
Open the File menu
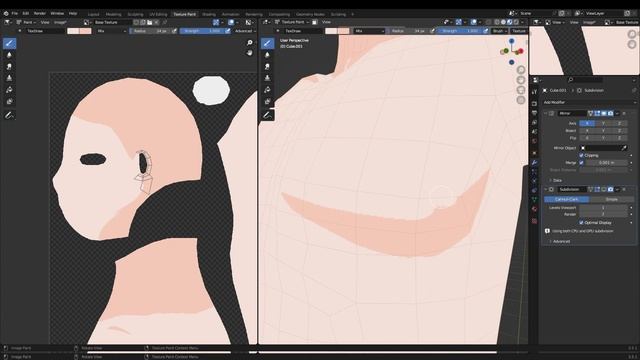tap(15, 13)
